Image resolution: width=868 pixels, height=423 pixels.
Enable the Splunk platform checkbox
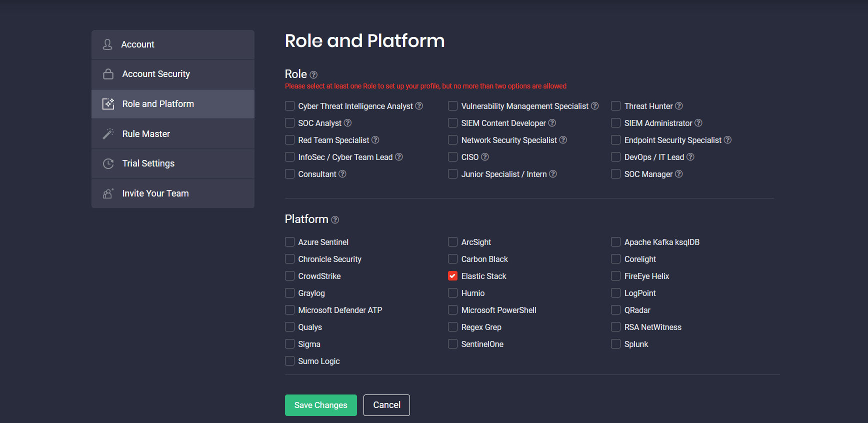pyautogui.click(x=615, y=344)
